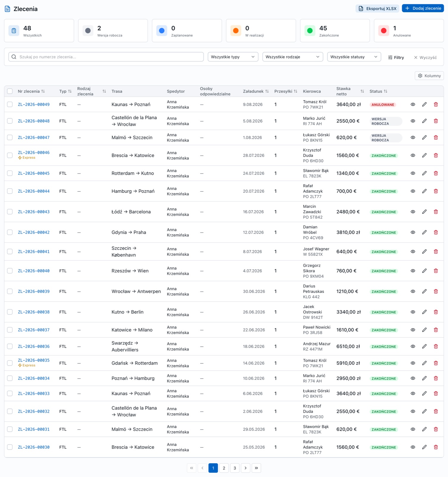This screenshot has height=477, width=448.
Task: Sort by Stawka netto column arrows
Action: coord(362,91)
